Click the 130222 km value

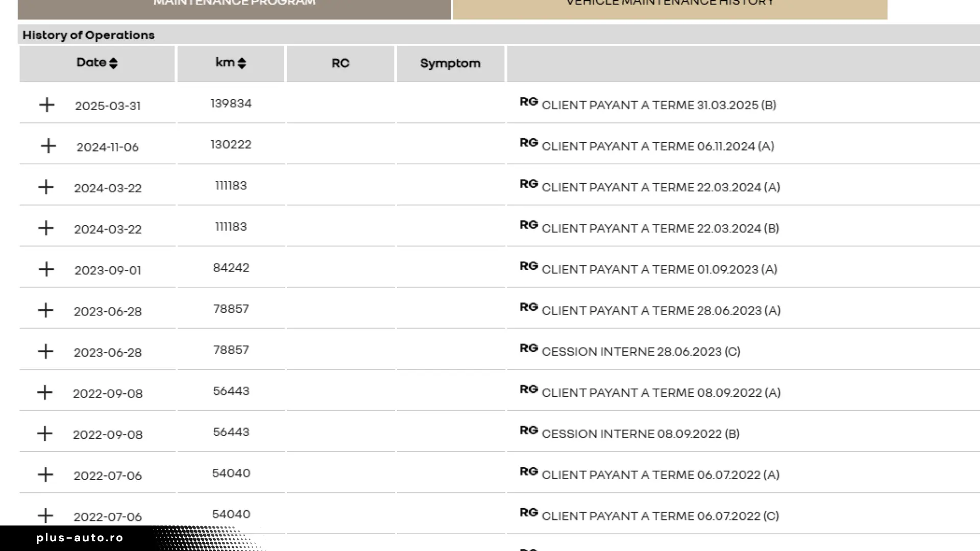(x=231, y=144)
